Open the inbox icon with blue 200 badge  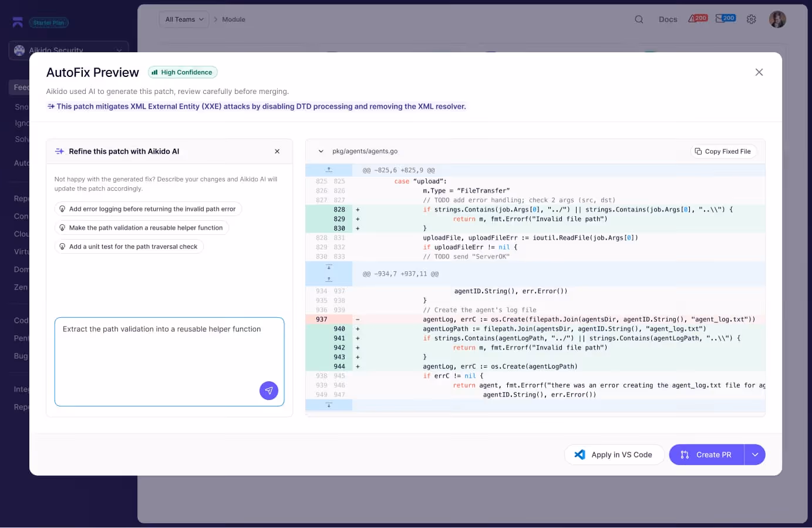[725, 18]
